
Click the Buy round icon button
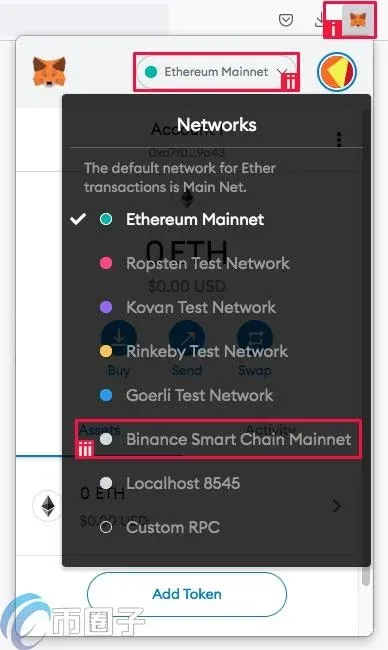click(x=119, y=337)
